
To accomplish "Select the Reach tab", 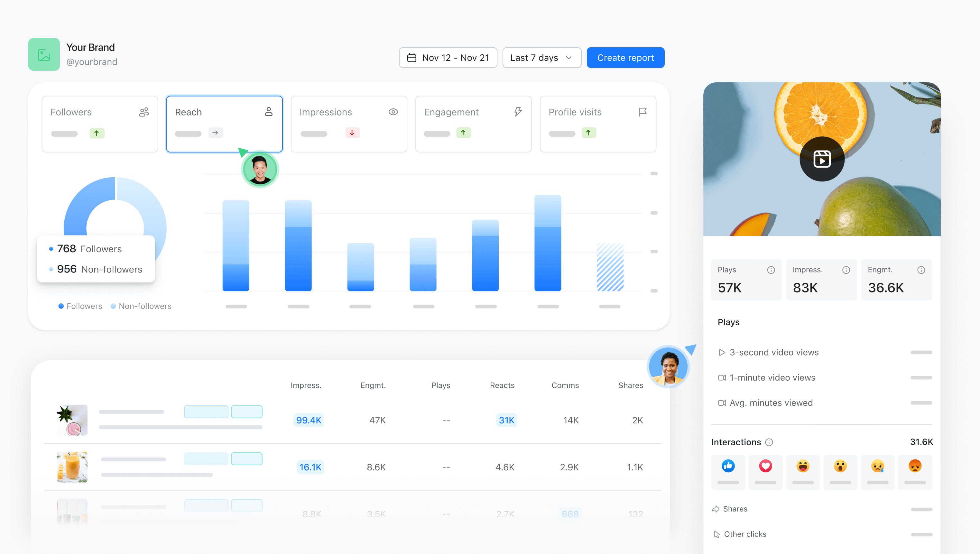I will tap(224, 124).
